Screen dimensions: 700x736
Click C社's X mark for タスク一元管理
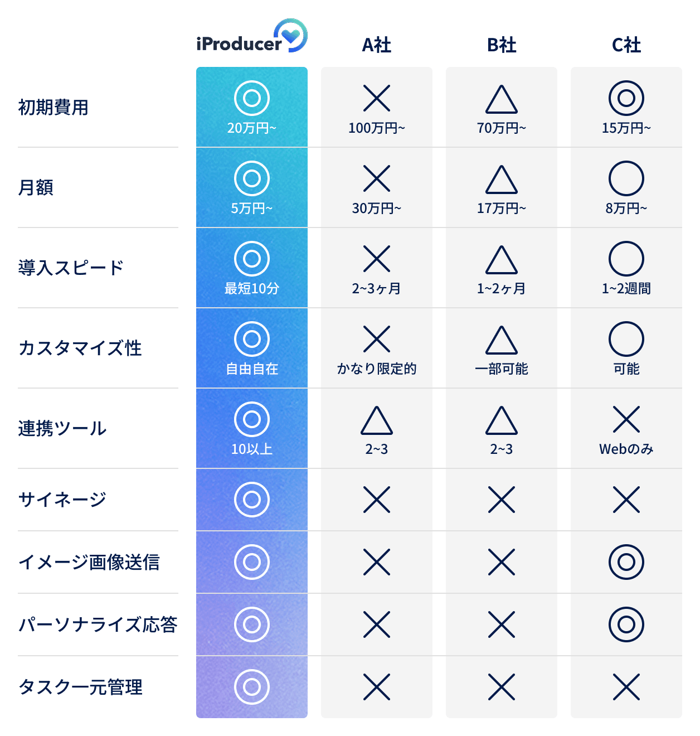click(x=626, y=687)
